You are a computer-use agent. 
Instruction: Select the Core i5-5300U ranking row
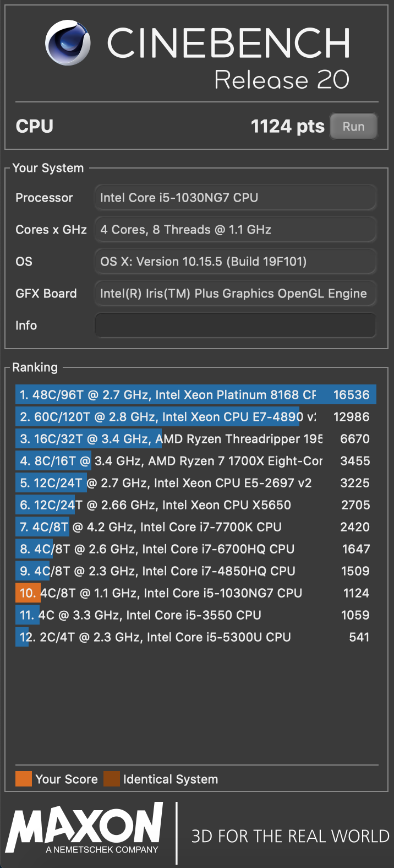click(x=196, y=637)
